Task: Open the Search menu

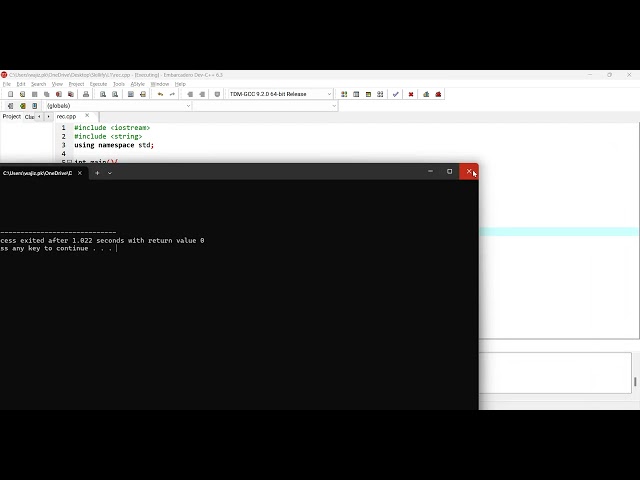Action: coord(38,84)
